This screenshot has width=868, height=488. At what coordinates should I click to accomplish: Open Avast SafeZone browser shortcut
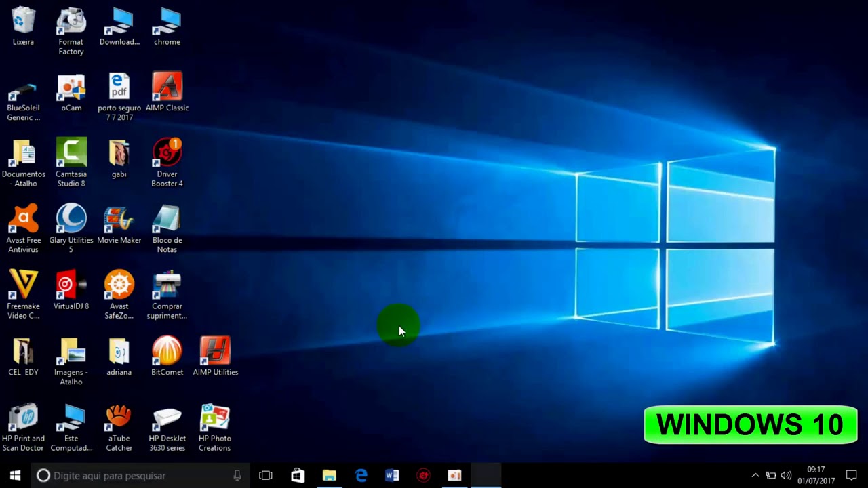pos(119,296)
